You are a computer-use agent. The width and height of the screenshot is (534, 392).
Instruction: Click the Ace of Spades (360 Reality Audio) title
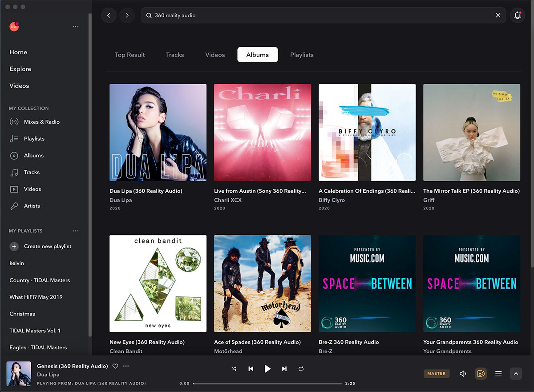click(x=257, y=342)
